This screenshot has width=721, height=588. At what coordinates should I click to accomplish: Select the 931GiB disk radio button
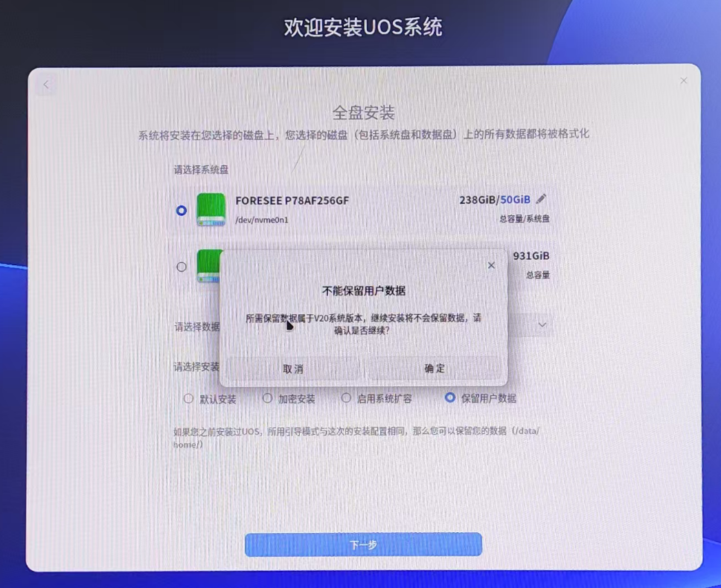click(182, 267)
